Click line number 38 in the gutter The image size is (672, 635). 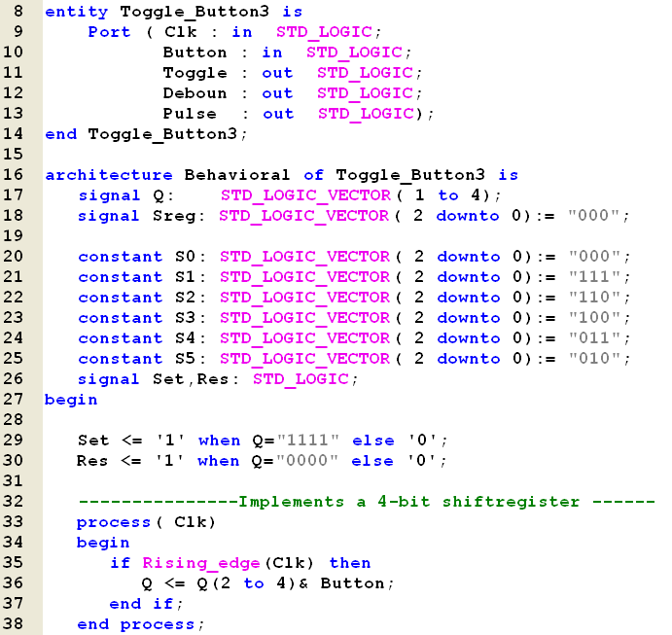point(14,623)
